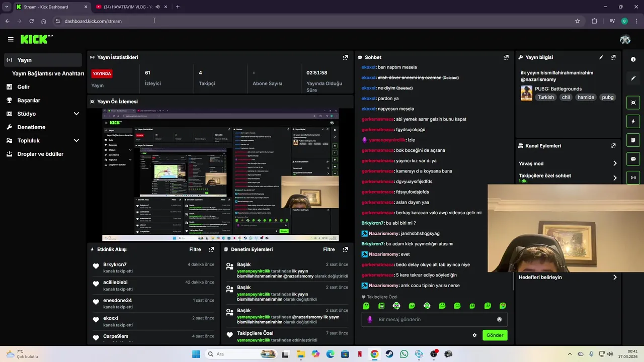Click the Turkish stream tag
644x362 pixels.
545,98
